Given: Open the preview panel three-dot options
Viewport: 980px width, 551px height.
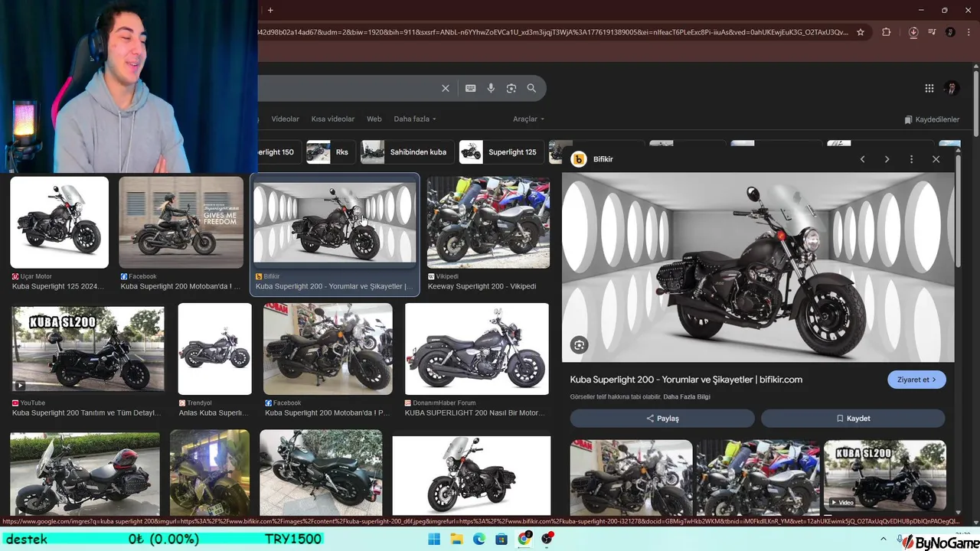Looking at the screenshot, I should coord(911,159).
